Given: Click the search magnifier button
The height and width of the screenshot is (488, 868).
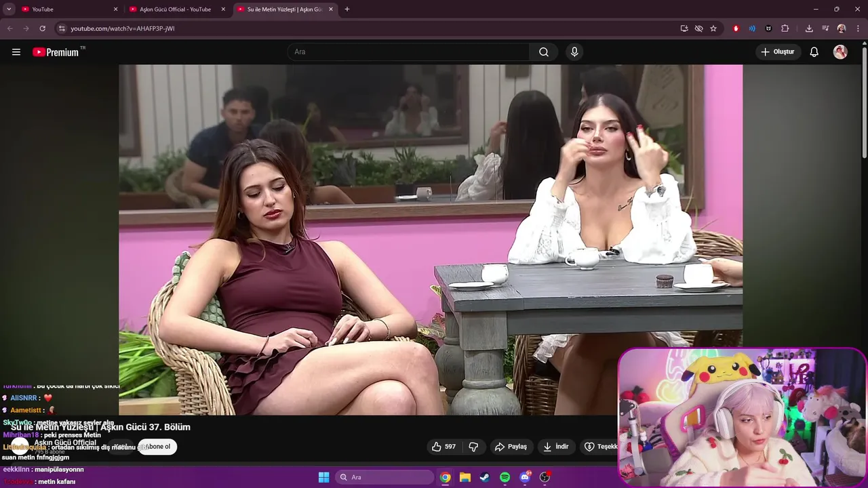Looking at the screenshot, I should click(544, 52).
